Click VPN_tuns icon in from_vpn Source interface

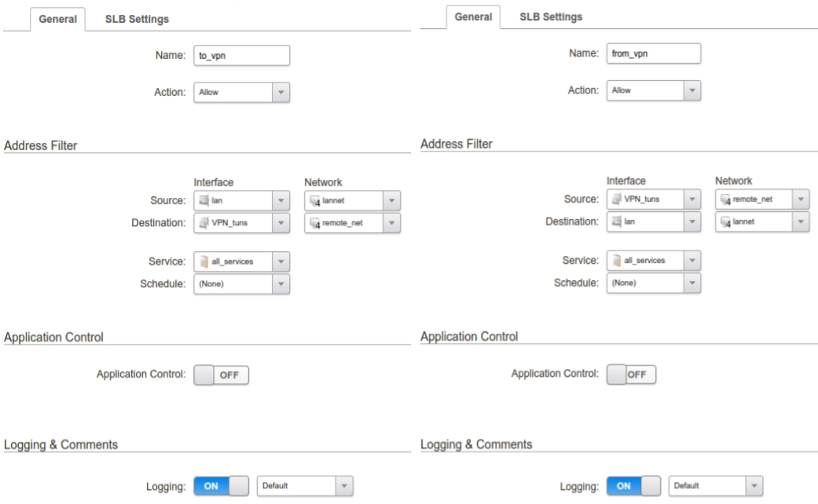[x=616, y=199]
